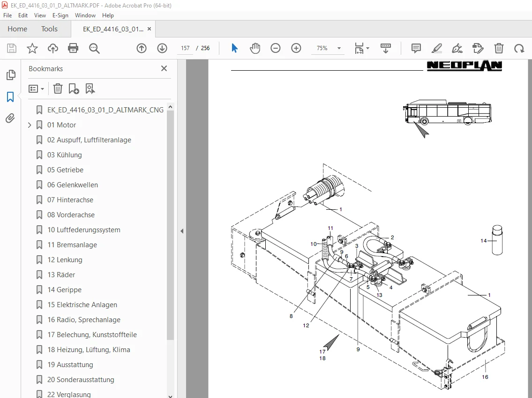Open the E-Sign menu
This screenshot has width=532, height=398.
tap(60, 15)
